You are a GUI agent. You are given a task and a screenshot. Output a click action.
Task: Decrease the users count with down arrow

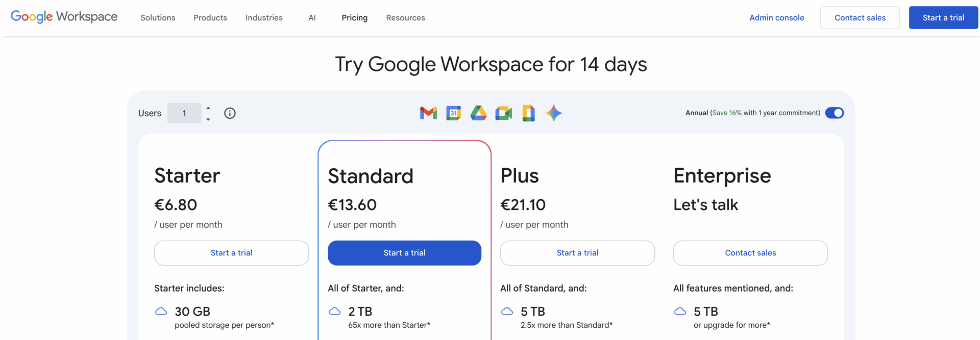[208, 119]
